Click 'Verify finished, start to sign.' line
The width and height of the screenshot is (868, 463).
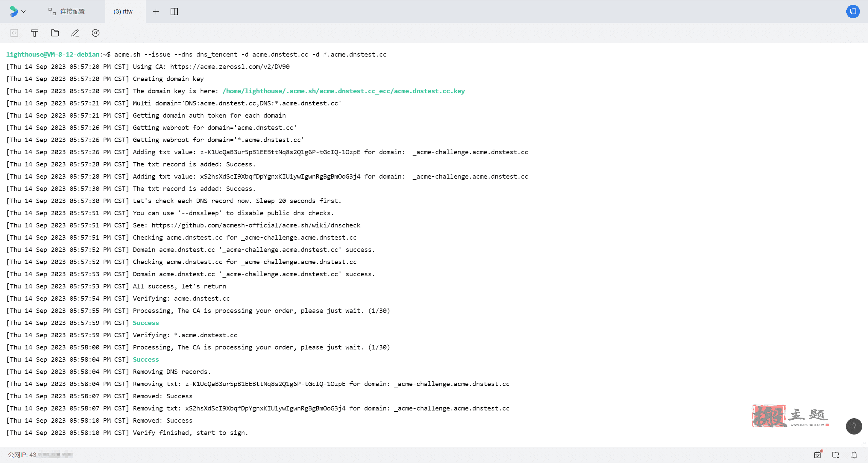[127, 432]
